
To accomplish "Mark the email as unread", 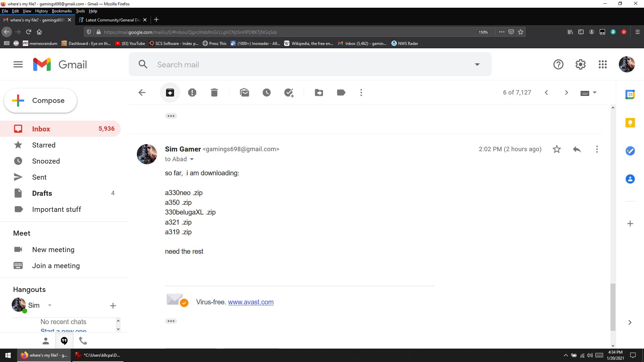I will tap(245, 93).
